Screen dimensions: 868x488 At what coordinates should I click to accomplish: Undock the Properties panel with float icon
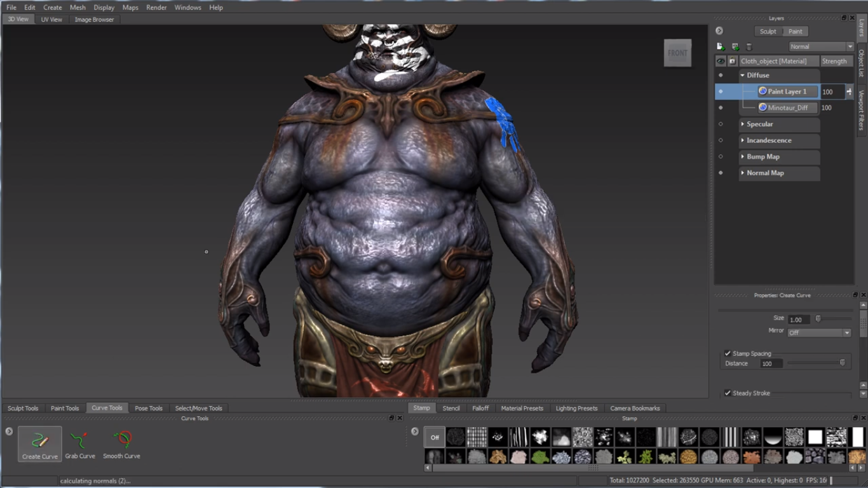[x=855, y=295]
